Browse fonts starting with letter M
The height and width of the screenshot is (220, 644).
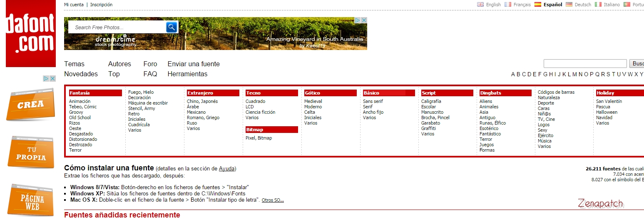tap(574, 74)
